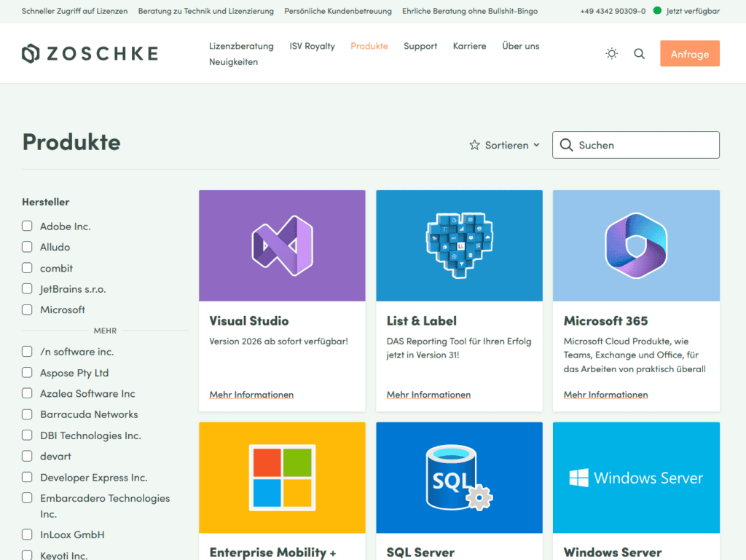Click the green availability status dot

coord(658,10)
